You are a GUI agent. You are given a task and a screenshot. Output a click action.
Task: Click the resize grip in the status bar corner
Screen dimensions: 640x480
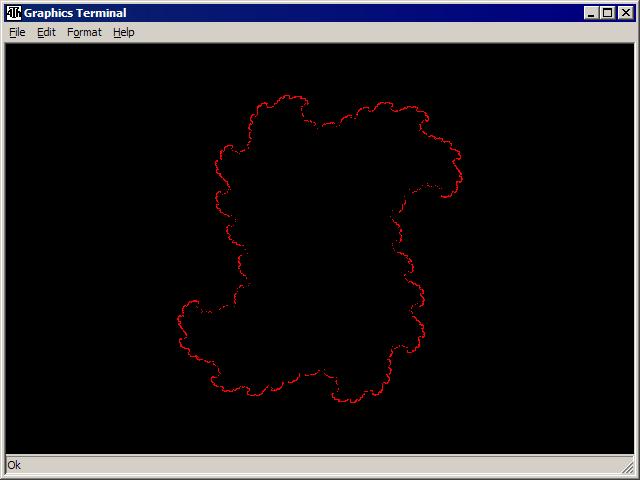coord(627,466)
